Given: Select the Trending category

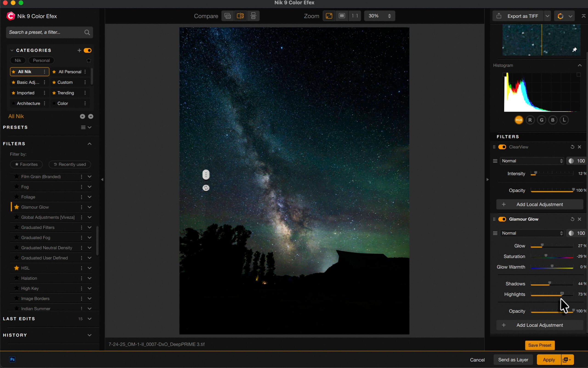Looking at the screenshot, I should 66,93.
